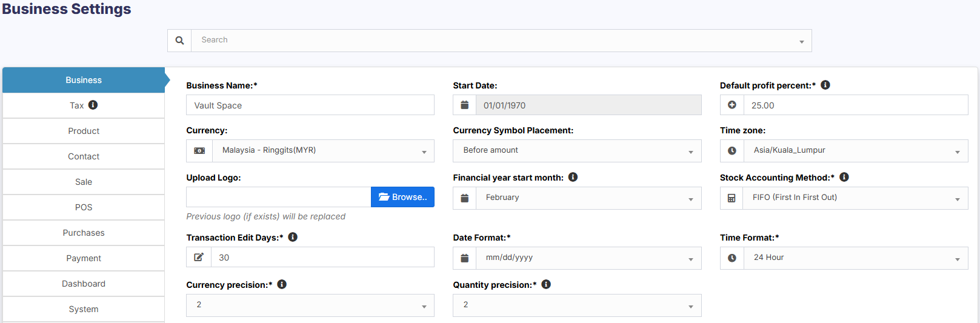Expand Currency Symbol Placement dropdown

(576, 151)
